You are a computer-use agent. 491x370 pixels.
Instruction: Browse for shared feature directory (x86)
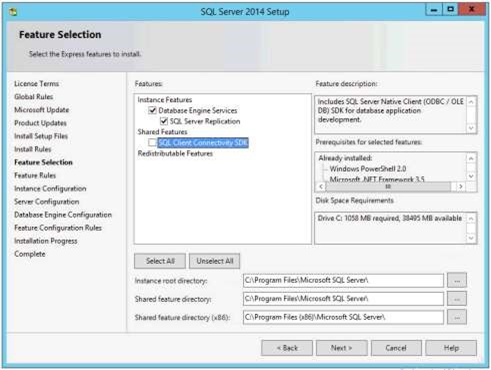(457, 317)
